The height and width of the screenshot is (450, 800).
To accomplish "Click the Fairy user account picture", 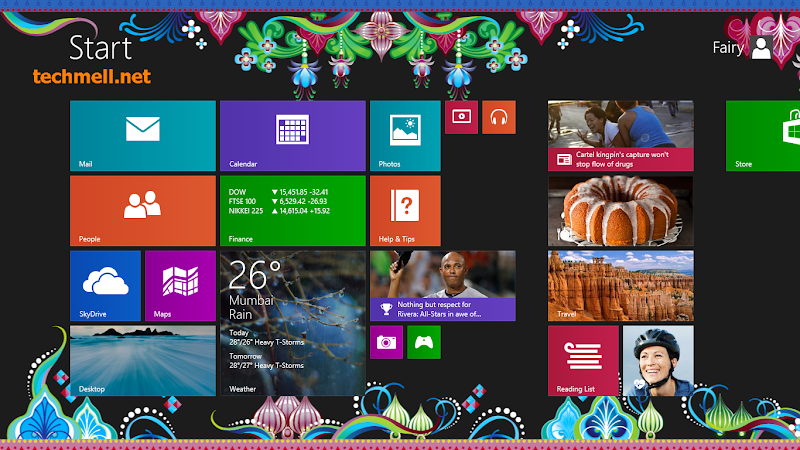I will [761, 48].
